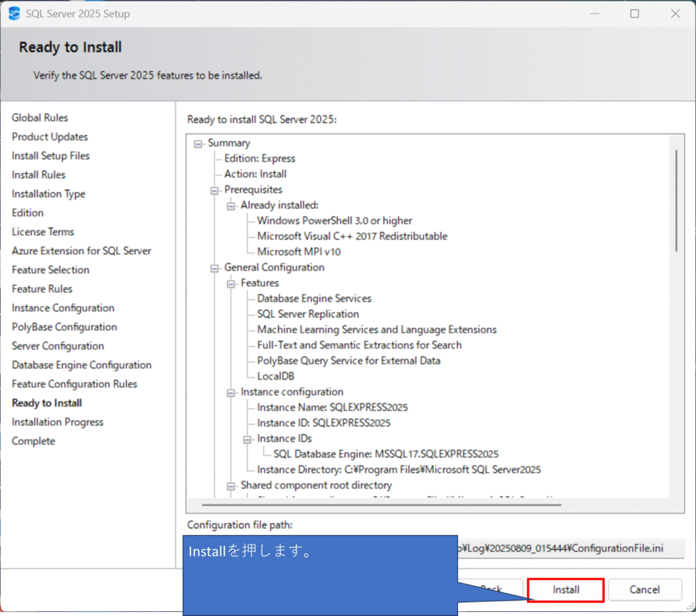
Task: Select Feature Configuration Rules step
Action: click(75, 384)
